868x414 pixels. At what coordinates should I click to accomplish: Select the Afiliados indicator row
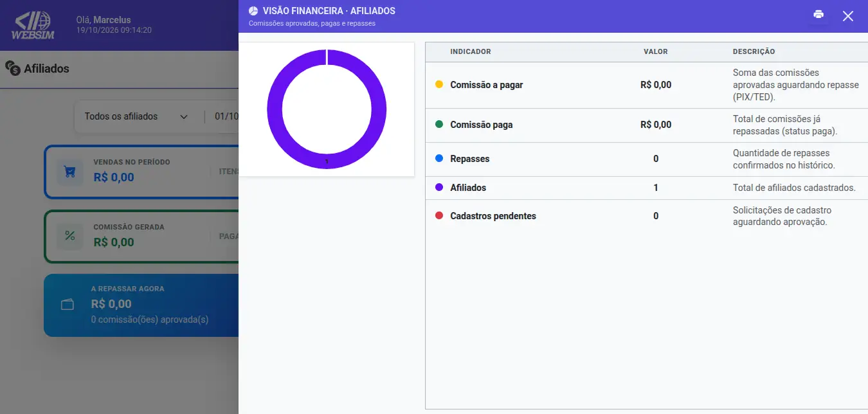tap(646, 188)
